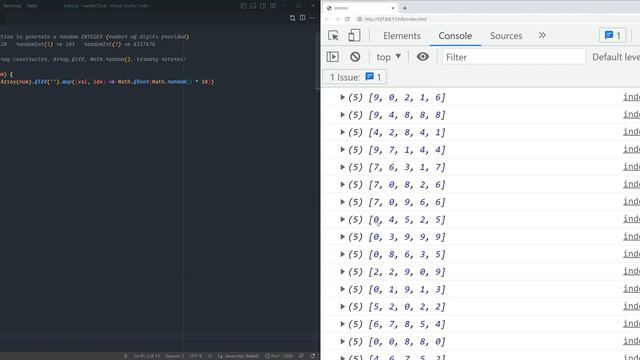Click the feedback icon in the VS Code status bar

[x=302, y=356]
